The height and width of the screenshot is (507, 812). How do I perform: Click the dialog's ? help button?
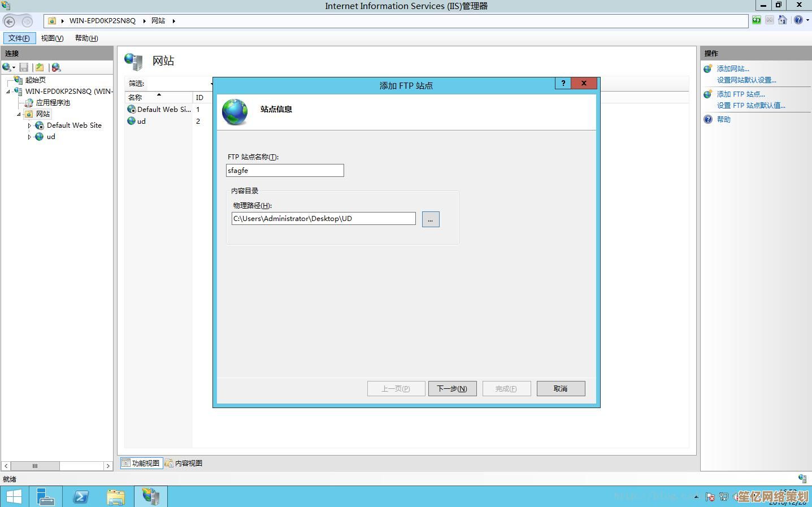point(563,83)
